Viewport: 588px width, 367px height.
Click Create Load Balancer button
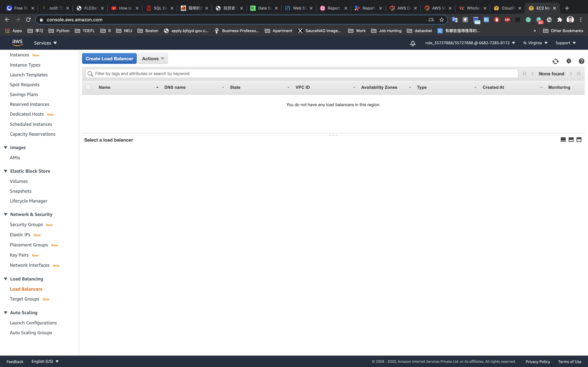(x=109, y=59)
